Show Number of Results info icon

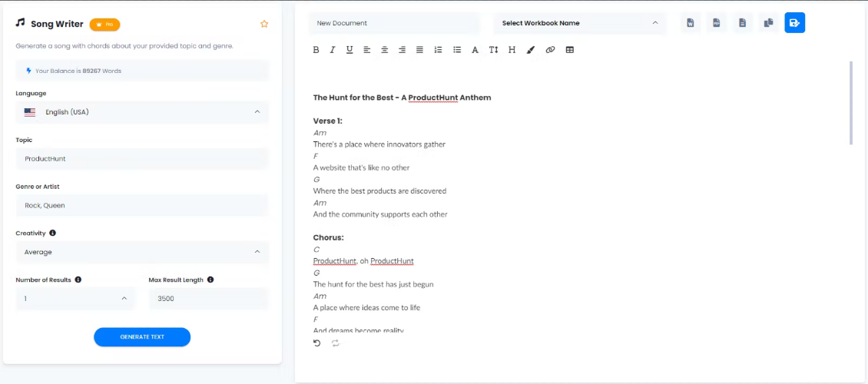tap(78, 280)
